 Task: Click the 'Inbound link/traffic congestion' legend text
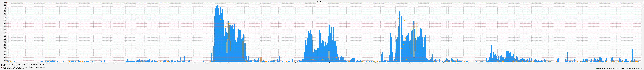coord(14,66)
